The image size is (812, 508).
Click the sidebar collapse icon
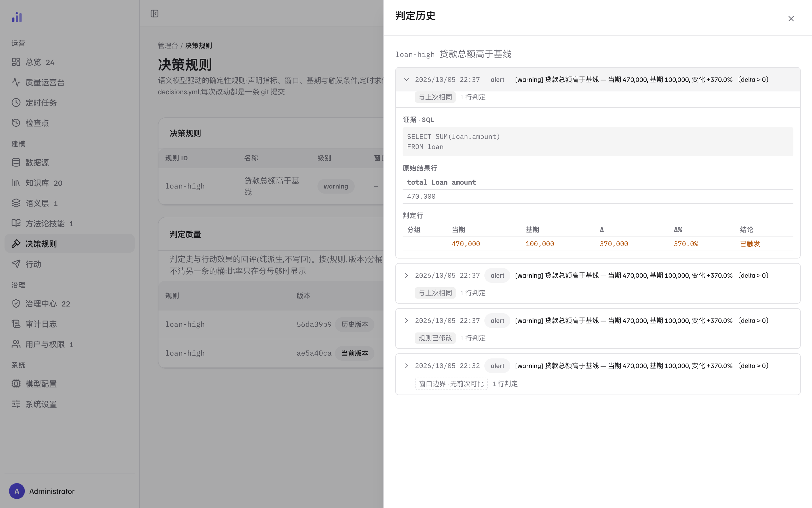[154, 14]
